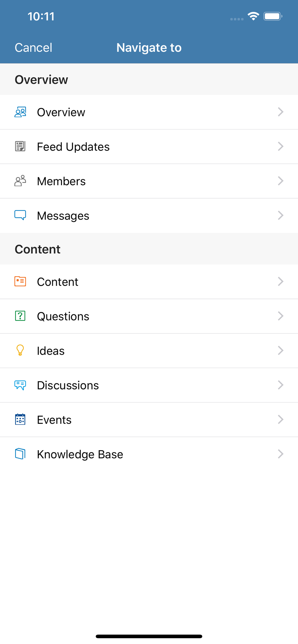Open the Members chevron arrow
The height and width of the screenshot is (644, 298).
[281, 181]
